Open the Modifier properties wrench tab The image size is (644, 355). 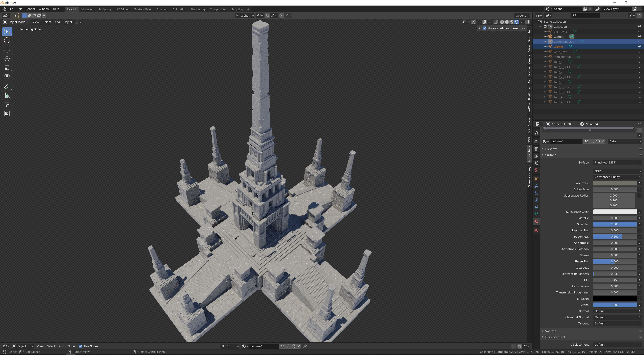(536, 186)
